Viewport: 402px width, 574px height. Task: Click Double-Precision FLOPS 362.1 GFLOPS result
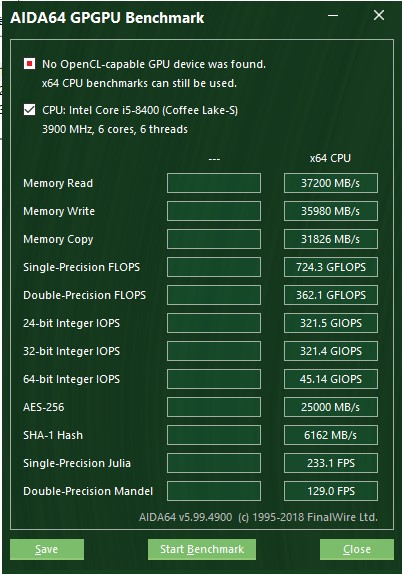click(x=331, y=295)
